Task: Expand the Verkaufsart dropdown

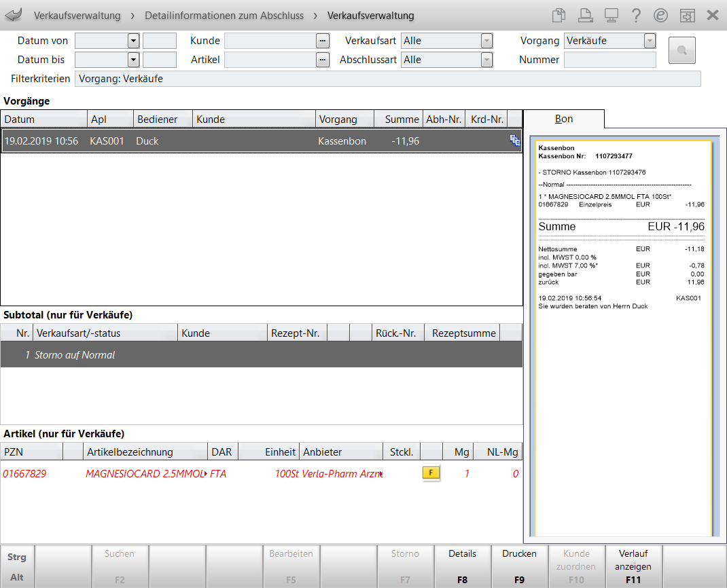Action: coord(486,41)
